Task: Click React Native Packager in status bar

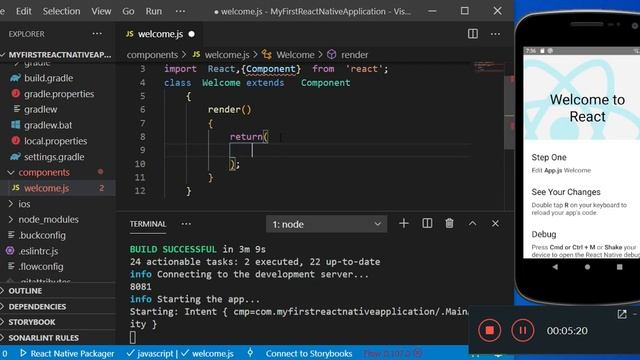Action: pos(67,353)
